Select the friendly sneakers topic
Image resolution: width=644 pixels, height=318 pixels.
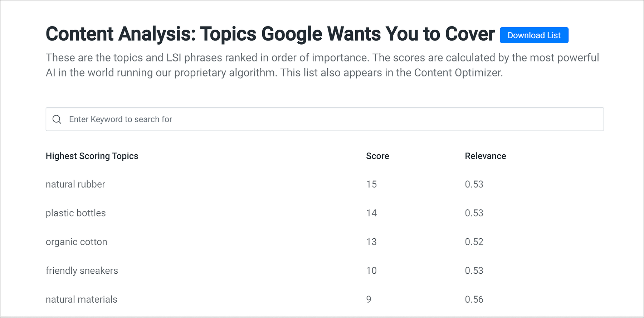[82, 270]
